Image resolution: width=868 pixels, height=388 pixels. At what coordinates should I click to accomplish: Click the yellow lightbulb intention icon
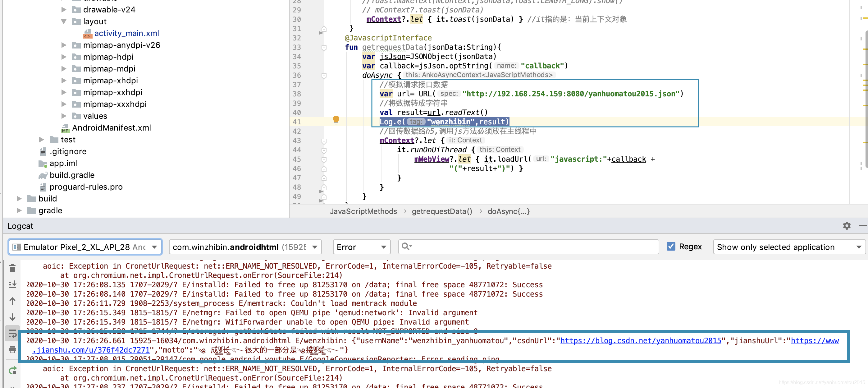pyautogui.click(x=336, y=120)
